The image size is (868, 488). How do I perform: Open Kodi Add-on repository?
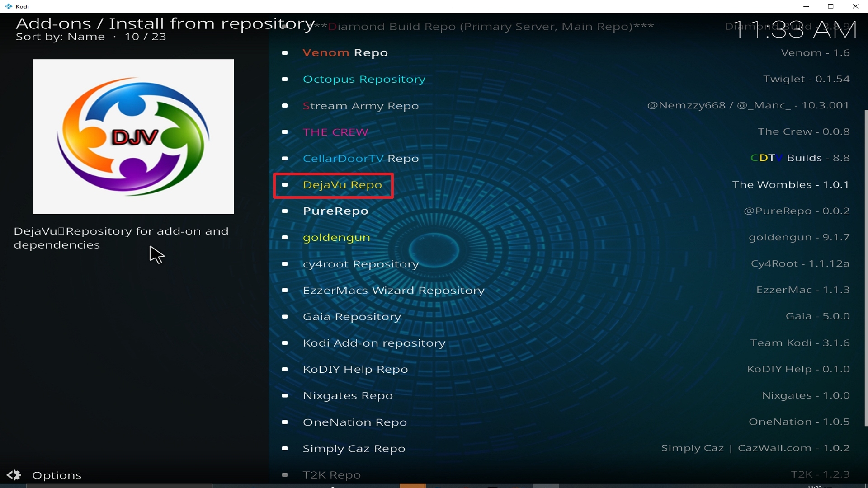[374, 343]
